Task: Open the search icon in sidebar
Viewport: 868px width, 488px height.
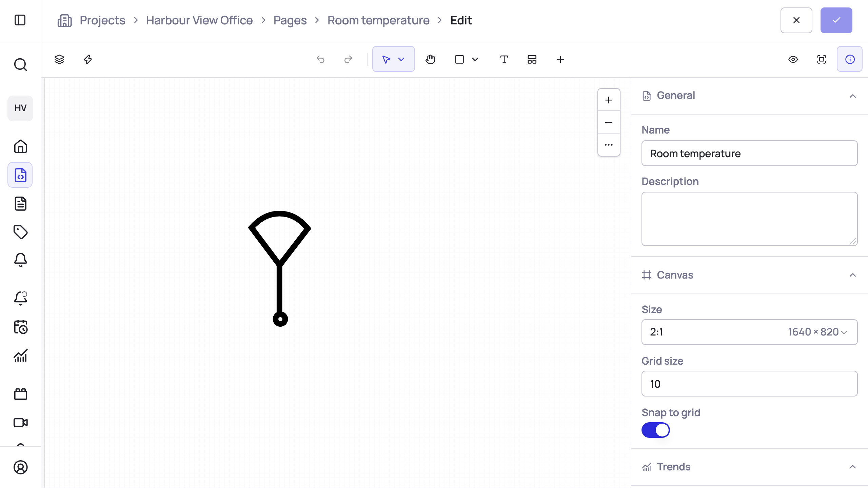Action: [x=20, y=64]
